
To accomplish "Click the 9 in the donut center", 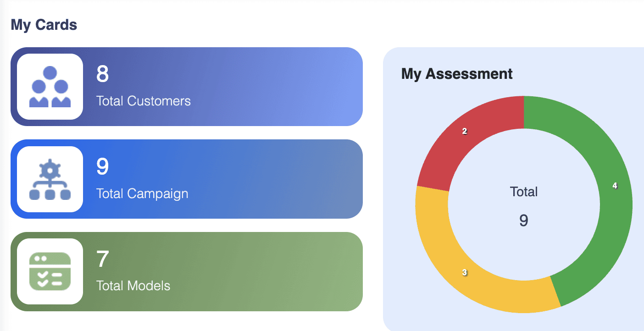I will click(x=524, y=221).
